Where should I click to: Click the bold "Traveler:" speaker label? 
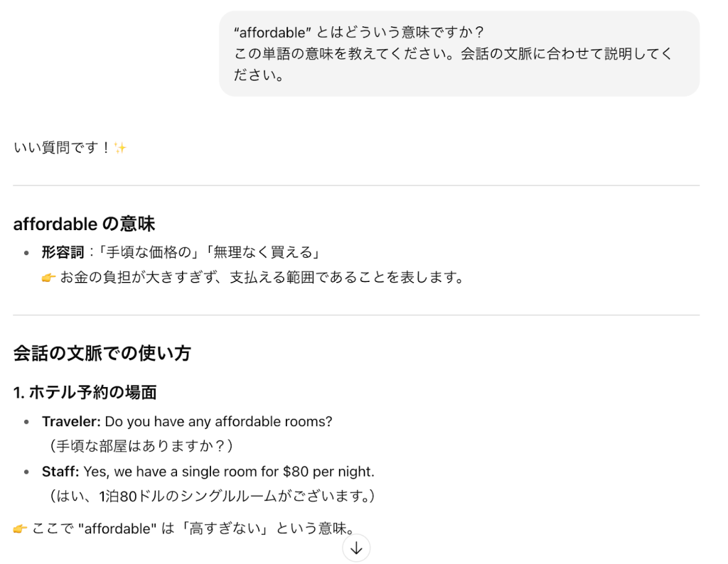coord(71,421)
